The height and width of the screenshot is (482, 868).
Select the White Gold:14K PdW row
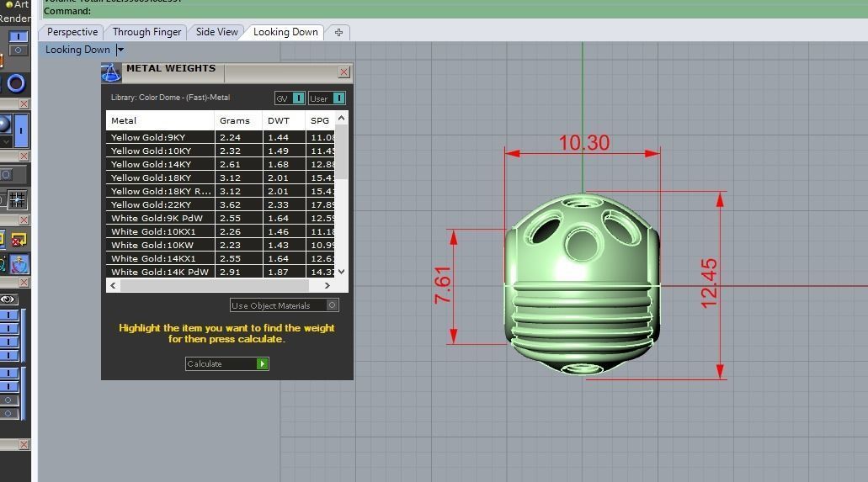tap(221, 272)
